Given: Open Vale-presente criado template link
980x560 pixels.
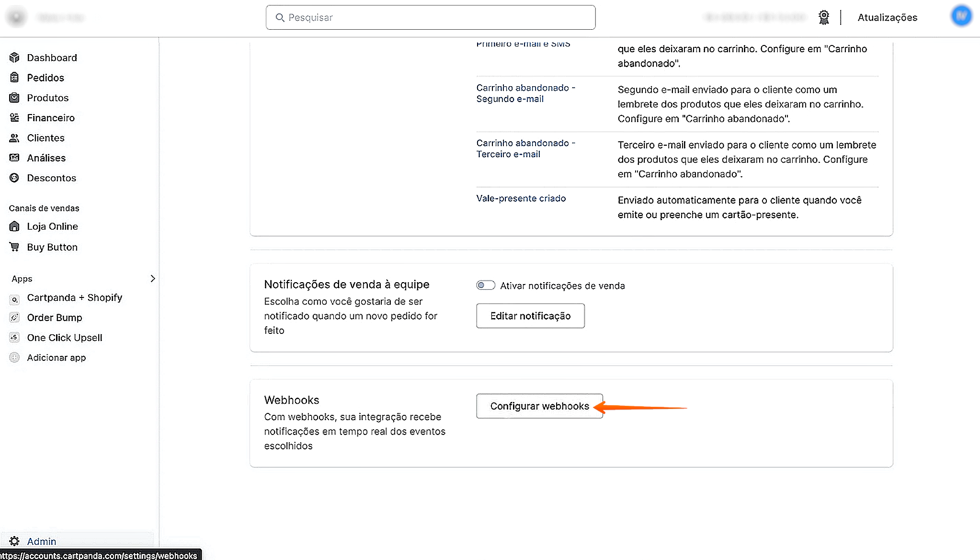Looking at the screenshot, I should pyautogui.click(x=521, y=198).
